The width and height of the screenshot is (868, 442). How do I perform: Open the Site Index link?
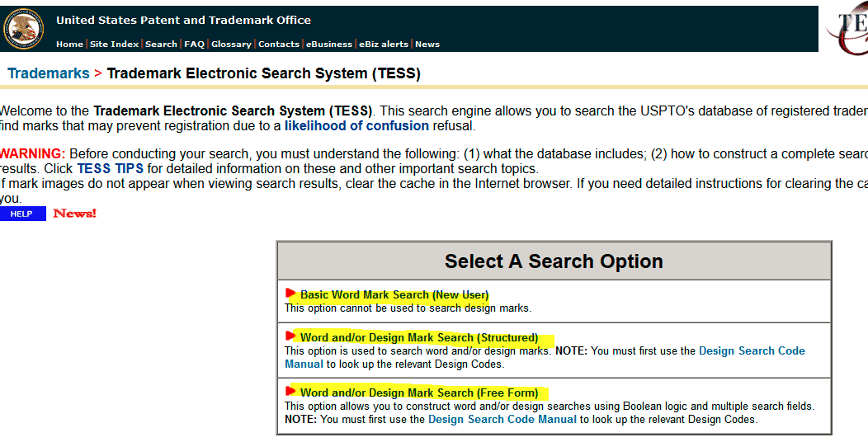click(x=114, y=45)
